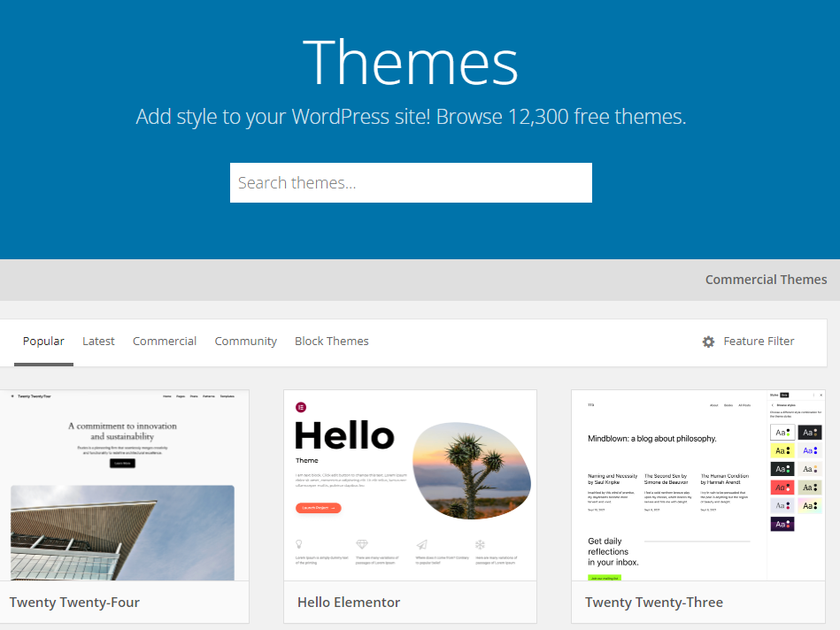This screenshot has width=840, height=630.
Task: Show the Community themes tab
Action: (245, 342)
